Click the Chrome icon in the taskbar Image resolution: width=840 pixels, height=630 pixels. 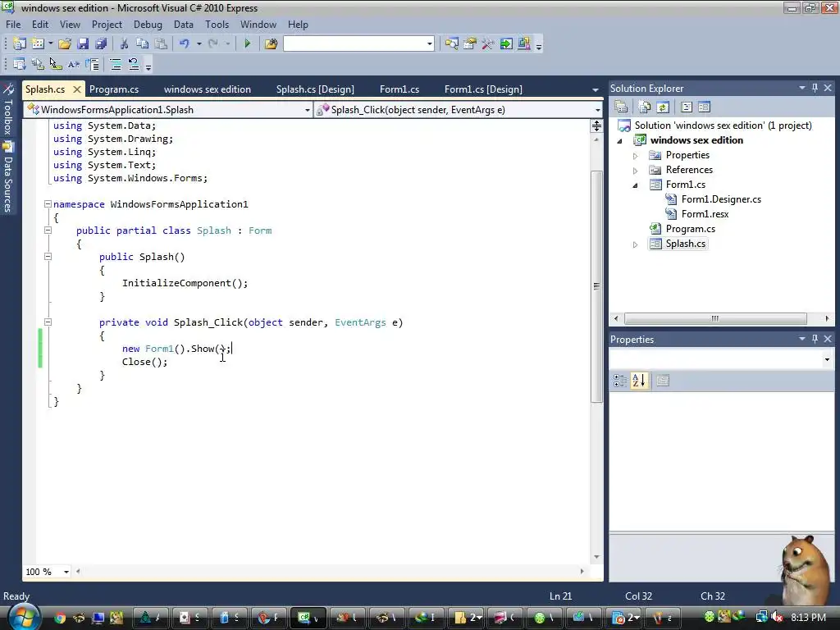tap(59, 618)
